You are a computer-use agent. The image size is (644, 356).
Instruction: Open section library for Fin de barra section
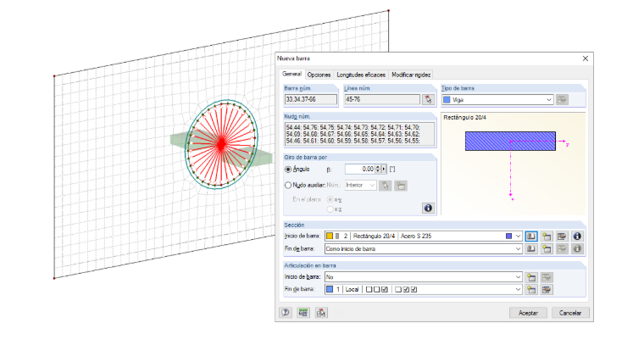click(531, 249)
